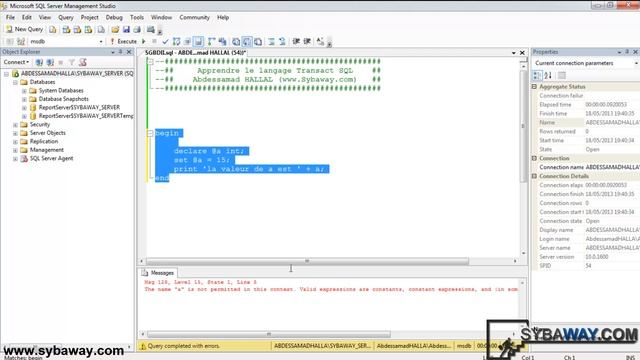The image size is (640, 360).
Task: Open a SQL Server Compact Query
Action: point(101,29)
